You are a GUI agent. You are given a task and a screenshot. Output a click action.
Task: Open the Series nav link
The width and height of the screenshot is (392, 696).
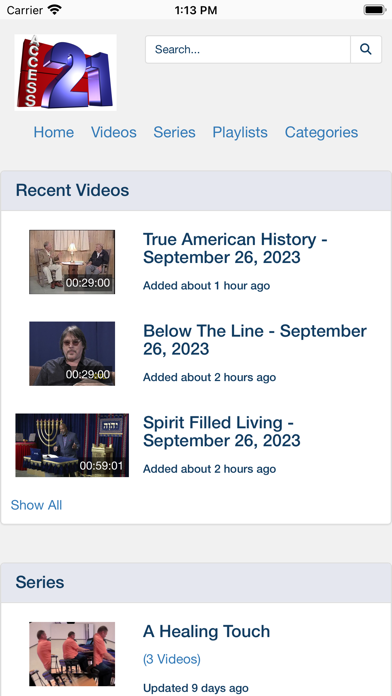pos(174,132)
